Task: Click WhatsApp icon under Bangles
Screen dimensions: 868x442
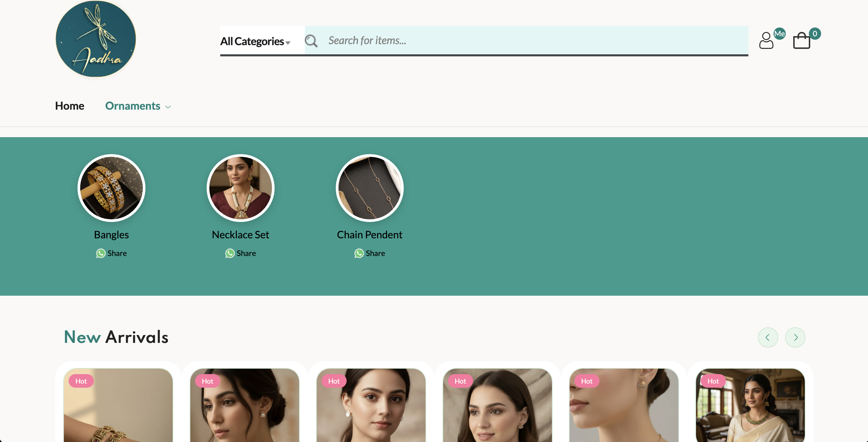Action: (101, 253)
